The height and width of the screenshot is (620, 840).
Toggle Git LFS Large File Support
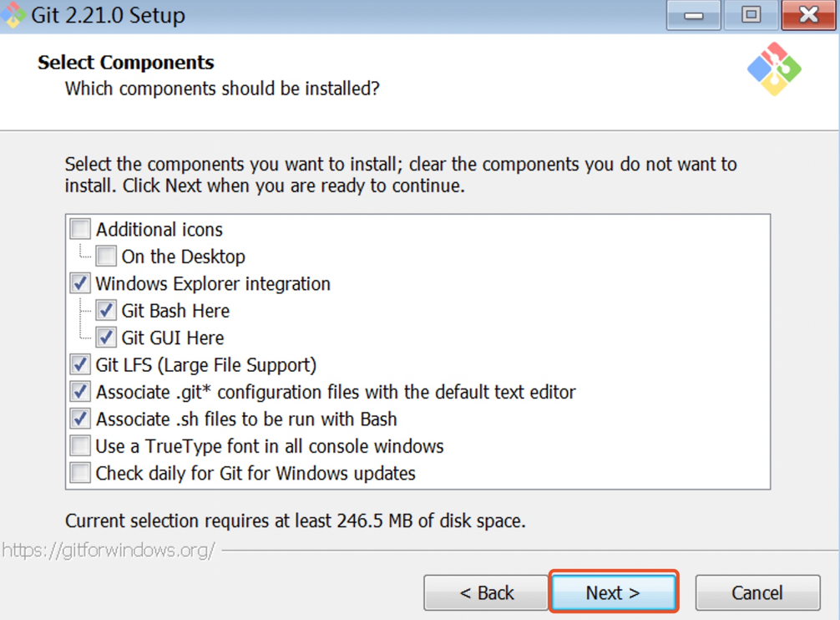click(80, 365)
